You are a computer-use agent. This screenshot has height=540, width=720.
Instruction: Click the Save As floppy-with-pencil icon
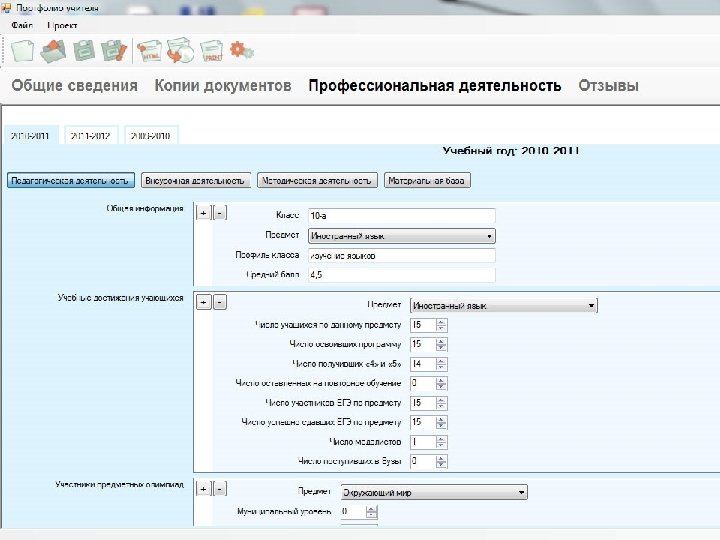point(113,51)
